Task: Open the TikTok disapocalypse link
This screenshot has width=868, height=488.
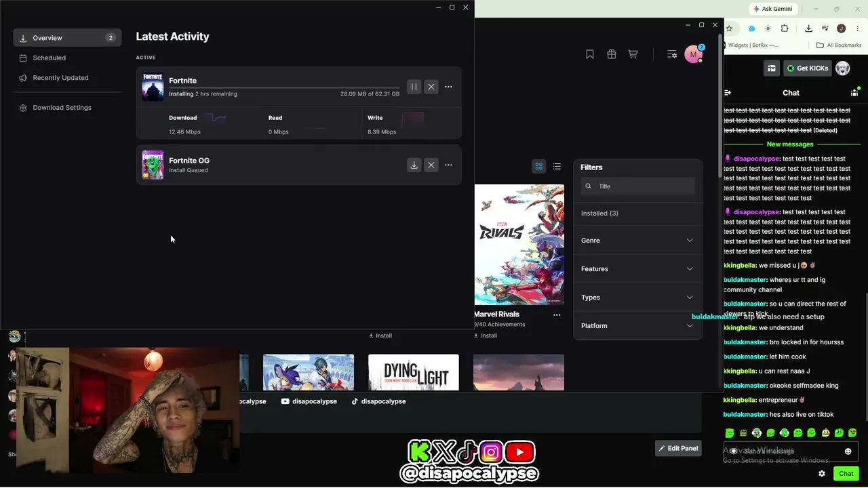Action: click(x=378, y=401)
